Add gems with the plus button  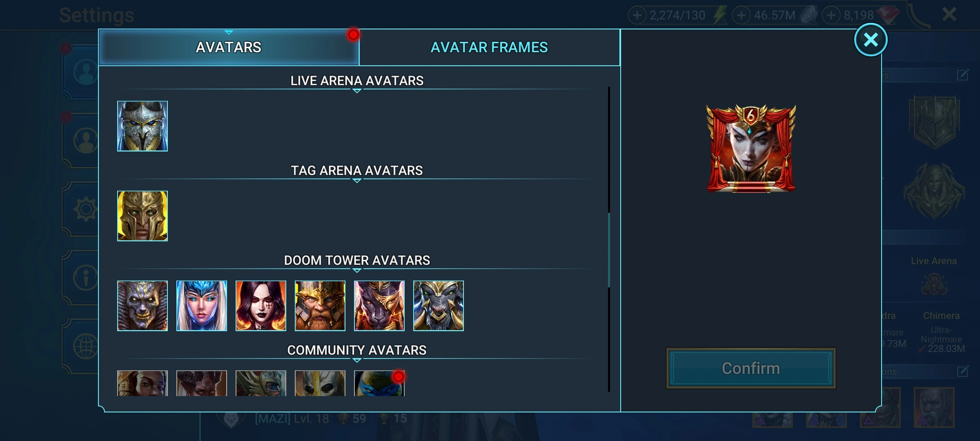tap(831, 16)
